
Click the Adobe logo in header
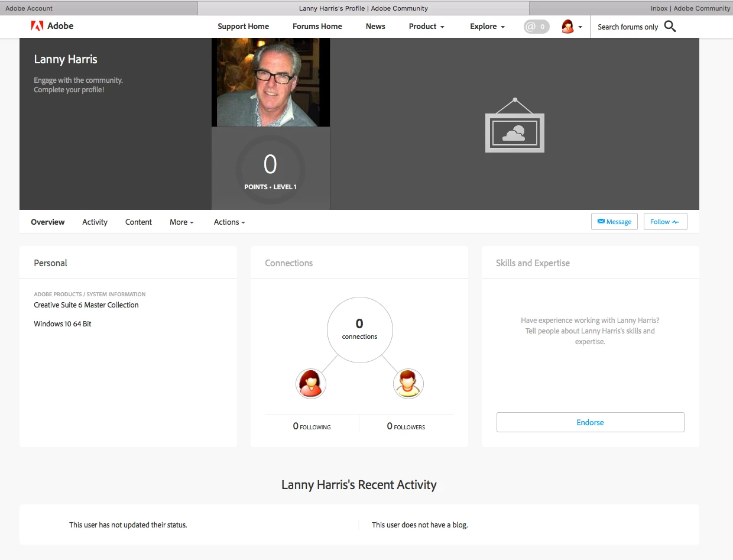(52, 26)
